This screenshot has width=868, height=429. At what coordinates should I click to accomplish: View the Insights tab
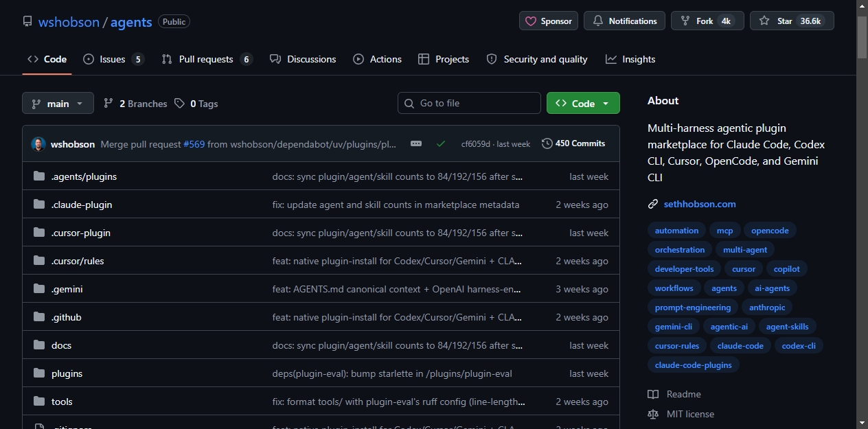[630, 59]
